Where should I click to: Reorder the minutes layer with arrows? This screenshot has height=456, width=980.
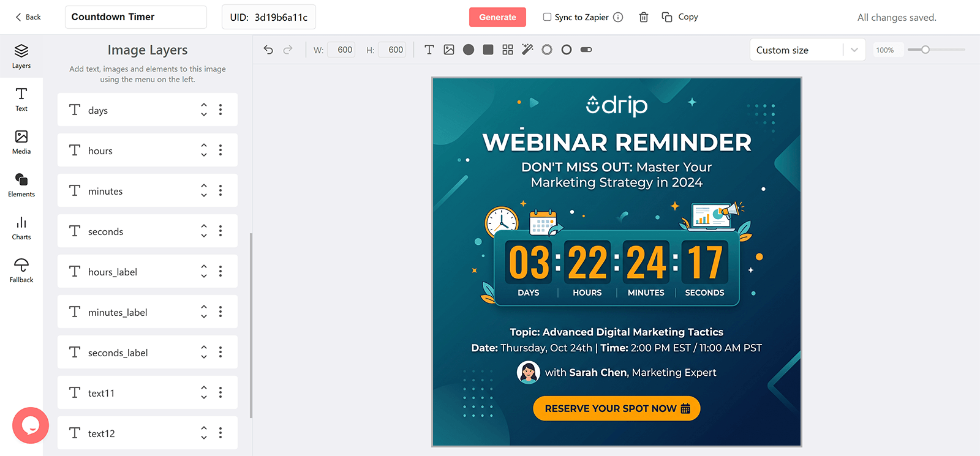(x=204, y=190)
